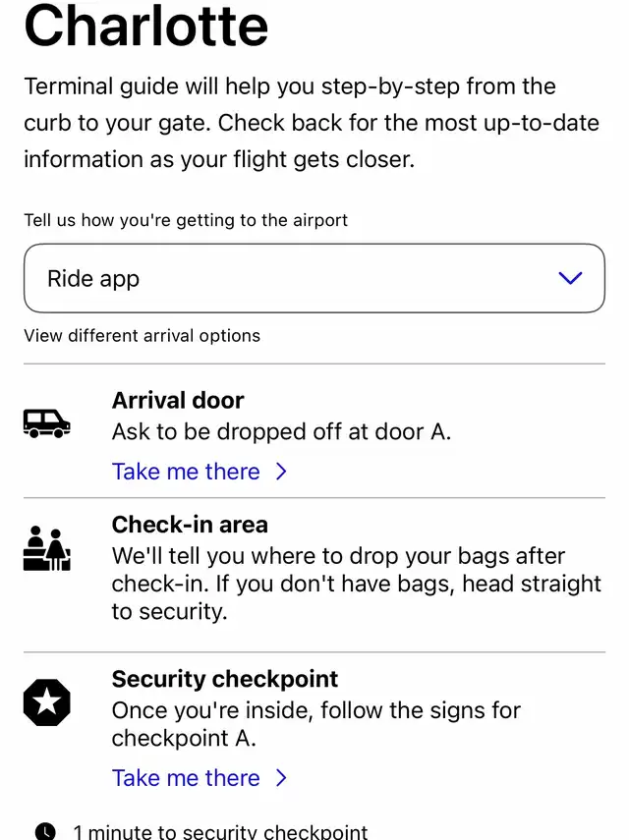This screenshot has height=840, width=629.
Task: Click the Ask to be dropped off at door A text
Action: (281, 431)
